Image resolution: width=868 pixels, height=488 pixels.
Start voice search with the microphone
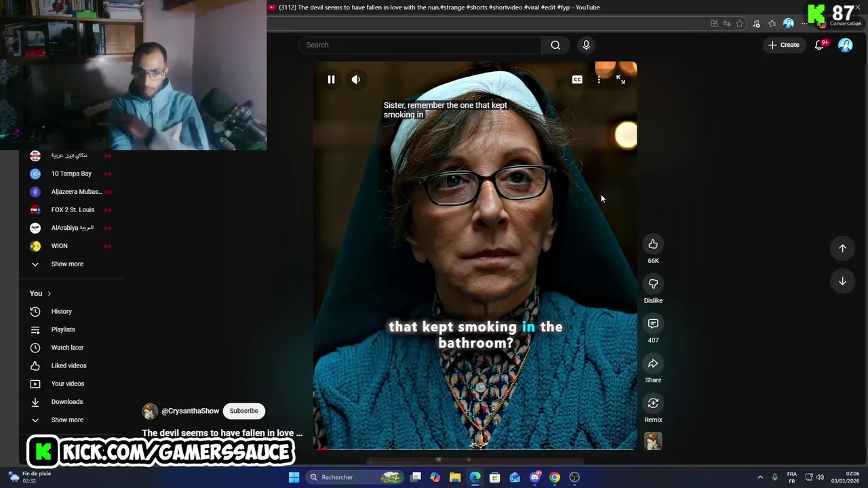587,45
